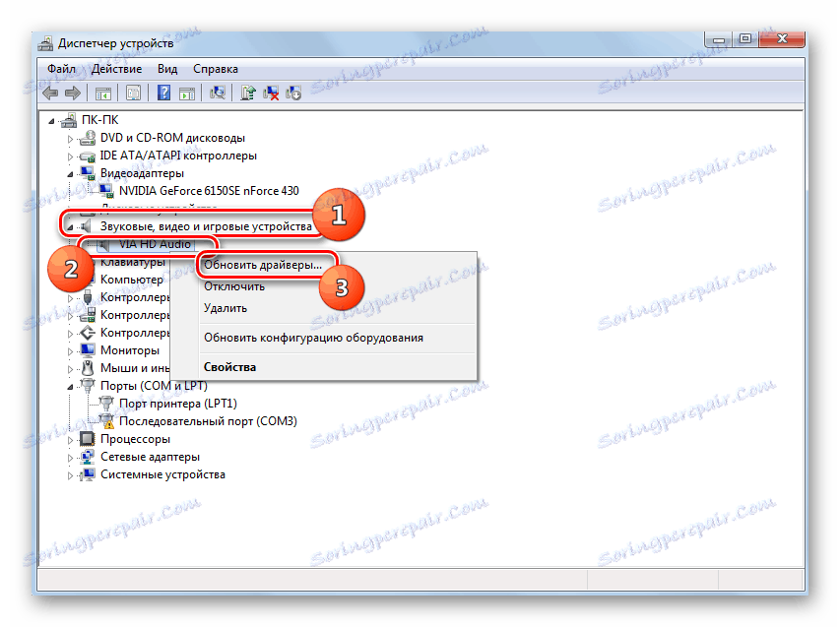Open the Файл menu
This screenshot has height=627, width=840.
pyautogui.click(x=61, y=69)
